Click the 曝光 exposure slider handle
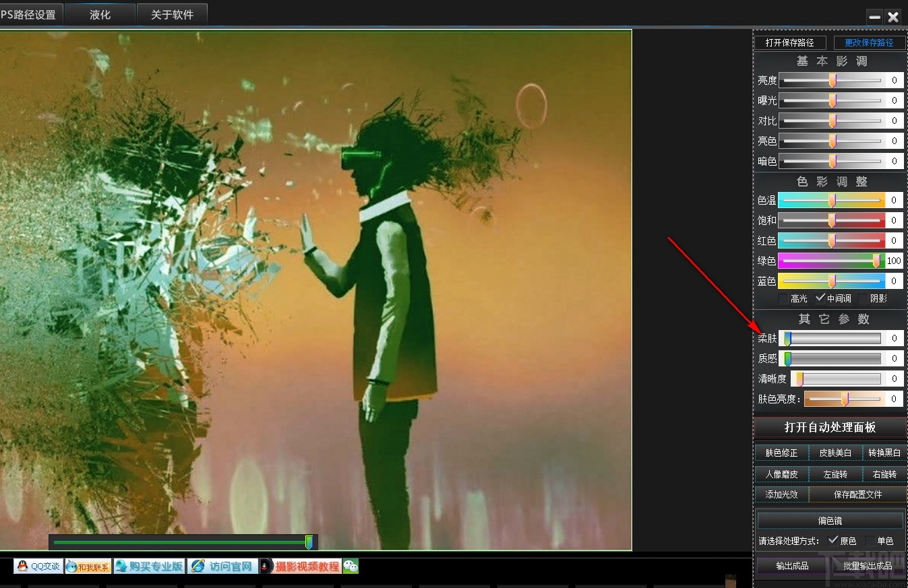This screenshot has height=588, width=908. [x=833, y=100]
